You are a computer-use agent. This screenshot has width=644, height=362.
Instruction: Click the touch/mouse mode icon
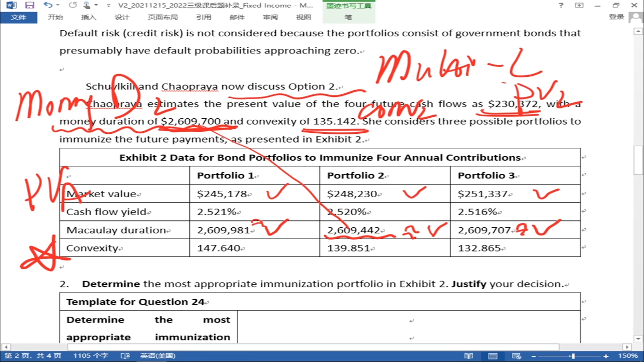point(87,5)
